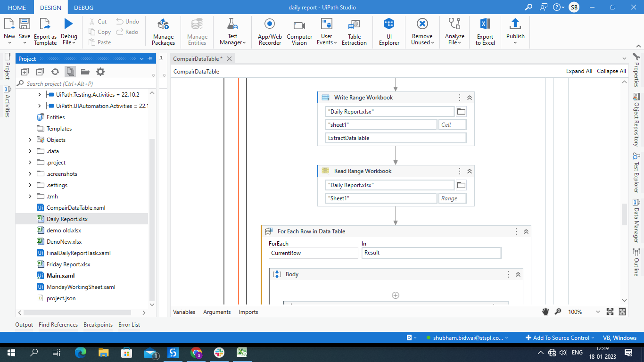Open the Arguments panel
The height and width of the screenshot is (362, 644).
pos(217,312)
